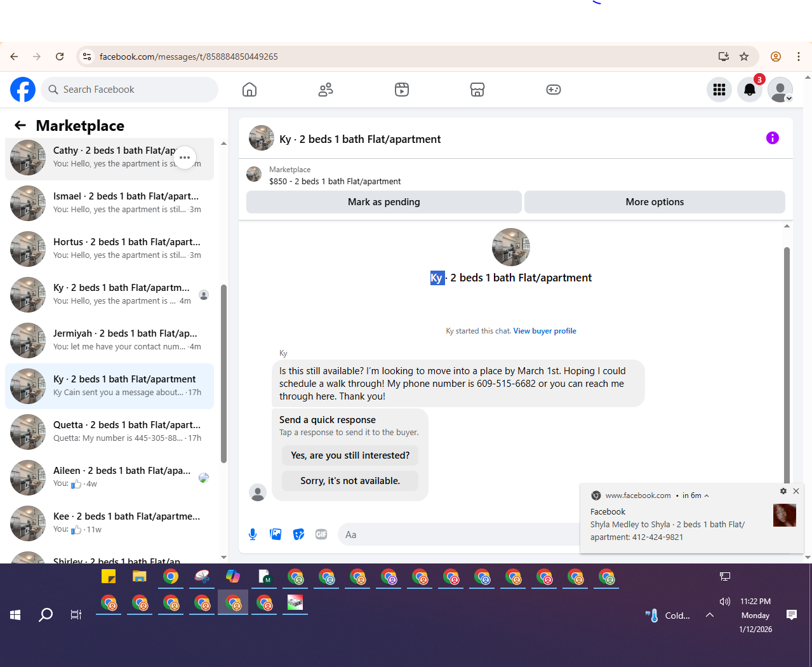Open Aileen's apartment conversation
The height and width of the screenshot is (667, 812).
tap(109, 477)
